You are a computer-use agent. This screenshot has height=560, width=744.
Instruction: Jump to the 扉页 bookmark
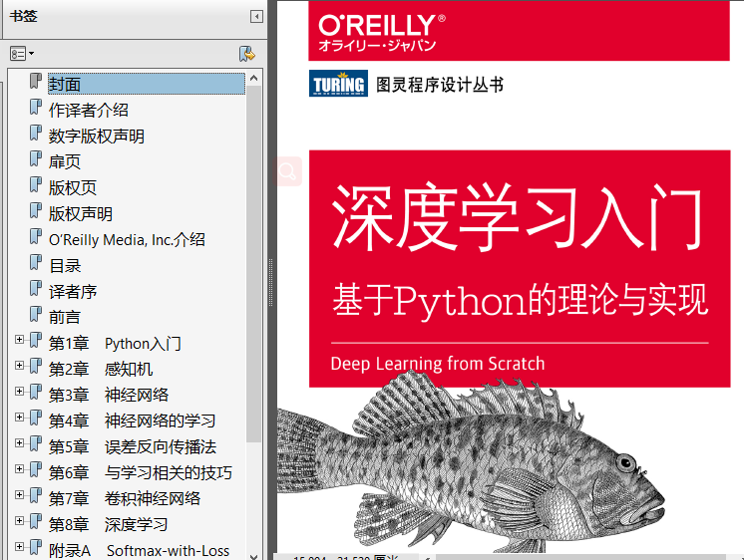pos(65,161)
